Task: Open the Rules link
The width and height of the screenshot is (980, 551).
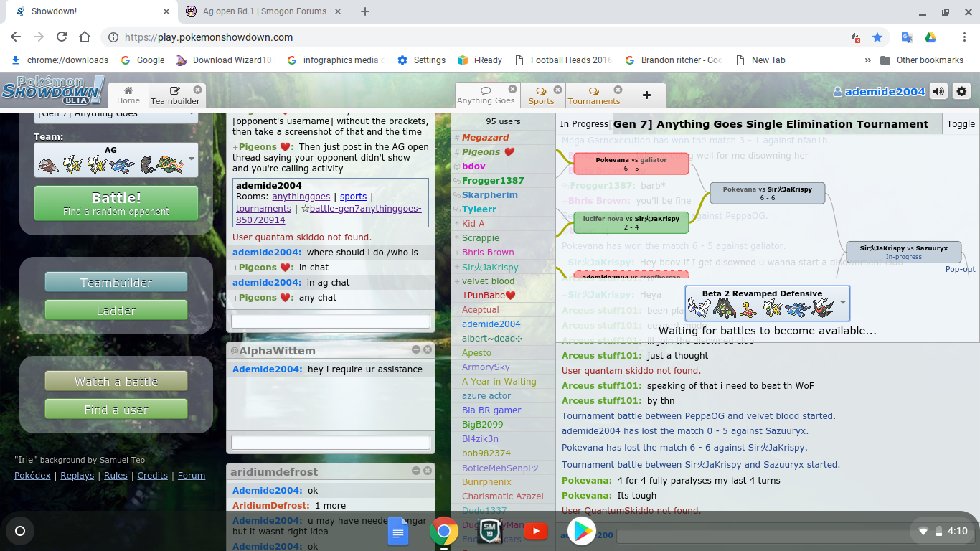Action: tap(116, 475)
